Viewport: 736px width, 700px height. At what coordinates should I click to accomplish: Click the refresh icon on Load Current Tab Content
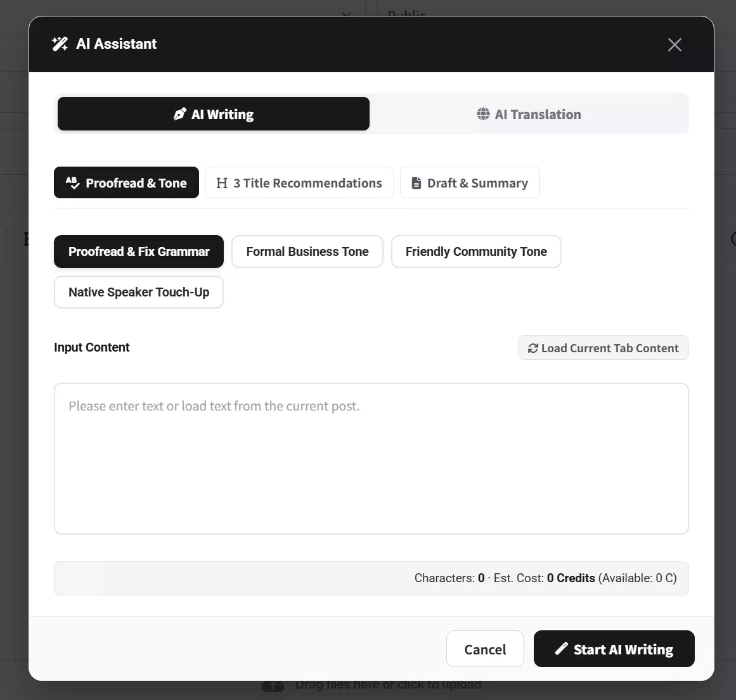coord(533,348)
